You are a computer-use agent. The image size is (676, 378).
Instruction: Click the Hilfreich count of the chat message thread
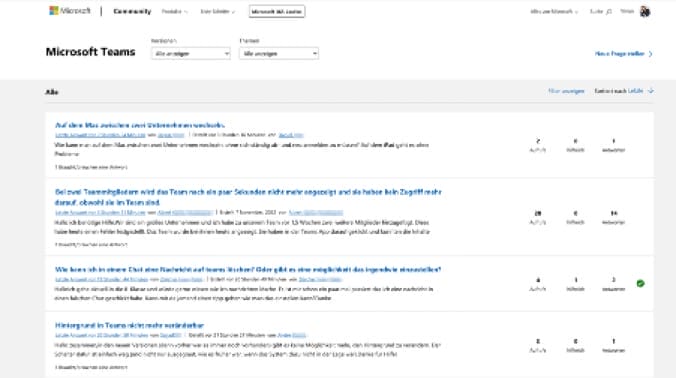click(576, 280)
